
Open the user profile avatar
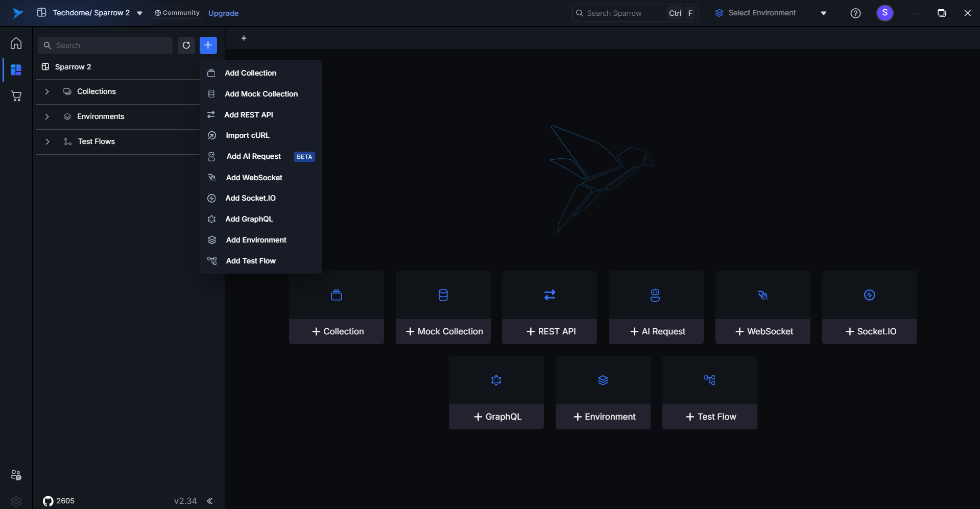point(885,13)
